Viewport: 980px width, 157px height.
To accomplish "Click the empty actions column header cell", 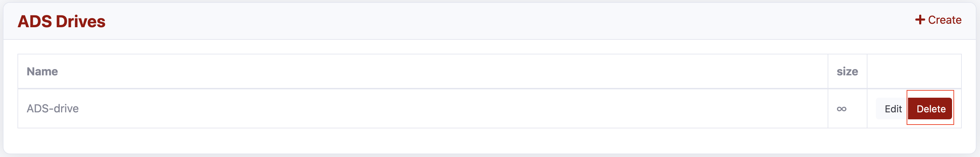I will click(914, 72).
